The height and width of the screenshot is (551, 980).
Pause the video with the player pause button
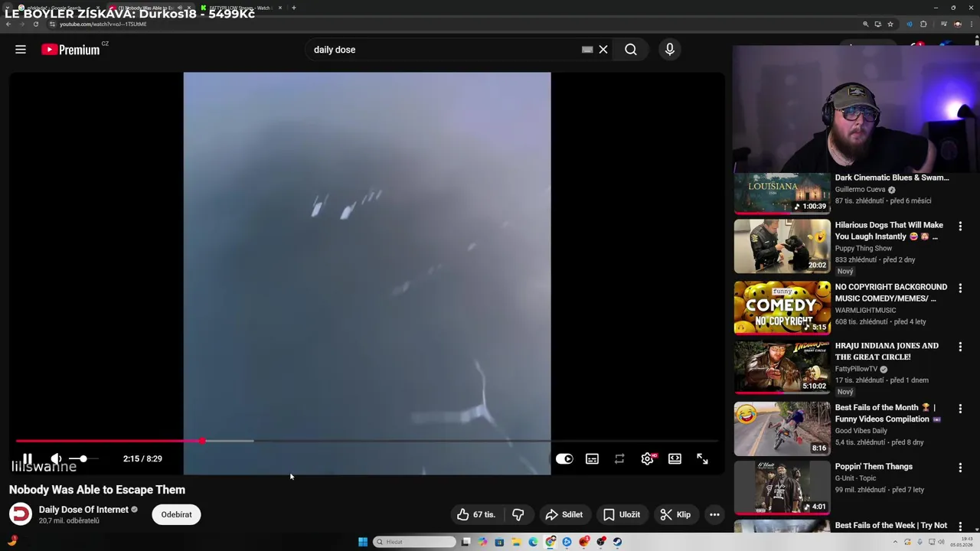point(28,458)
